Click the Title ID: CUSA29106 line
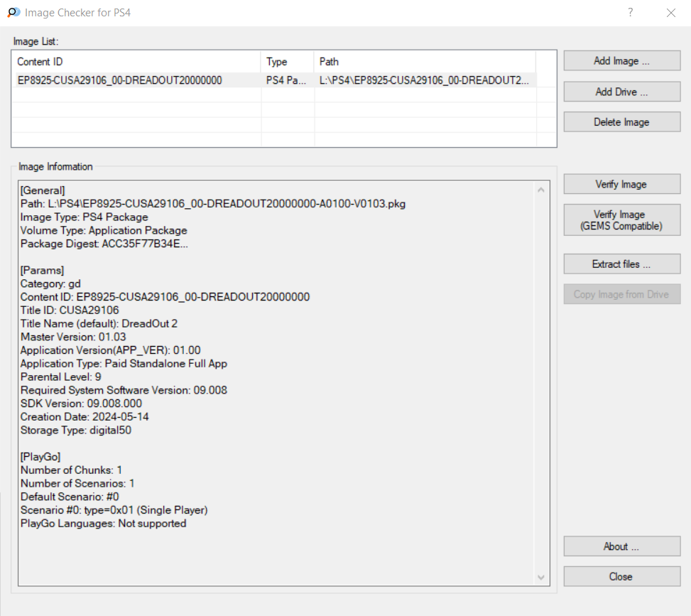691x616 pixels. point(70,310)
